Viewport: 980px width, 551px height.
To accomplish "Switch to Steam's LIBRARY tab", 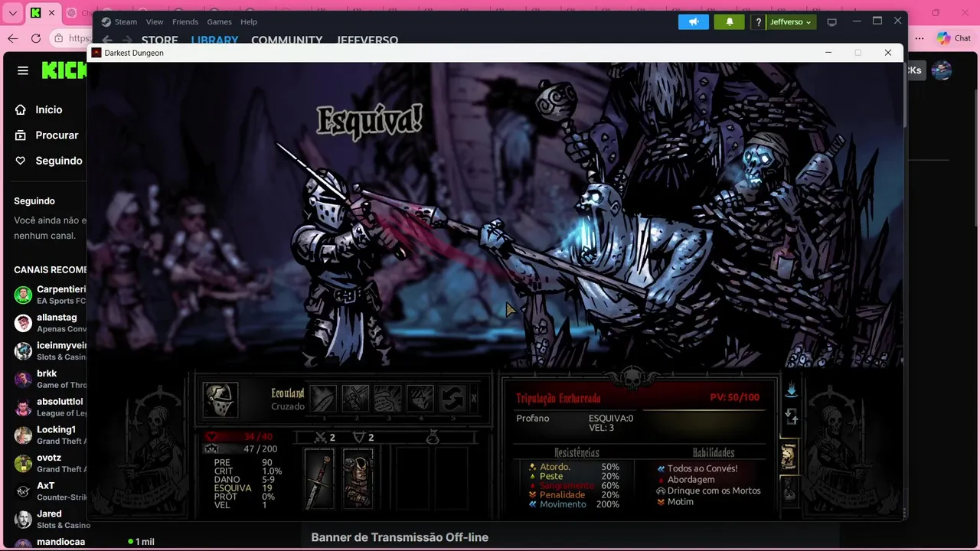I will point(214,40).
